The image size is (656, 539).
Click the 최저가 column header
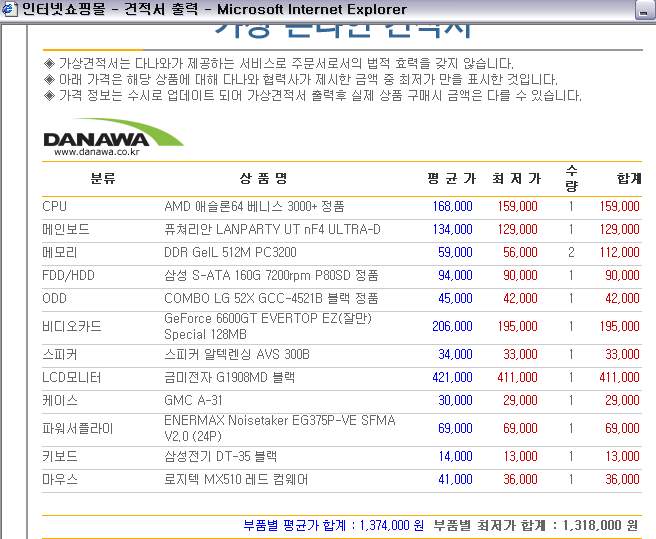point(517,178)
